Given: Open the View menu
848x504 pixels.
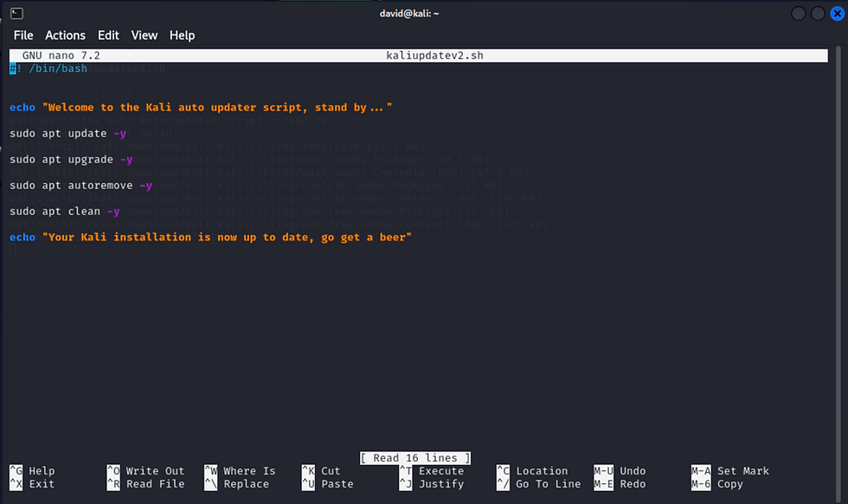Looking at the screenshot, I should 144,35.
